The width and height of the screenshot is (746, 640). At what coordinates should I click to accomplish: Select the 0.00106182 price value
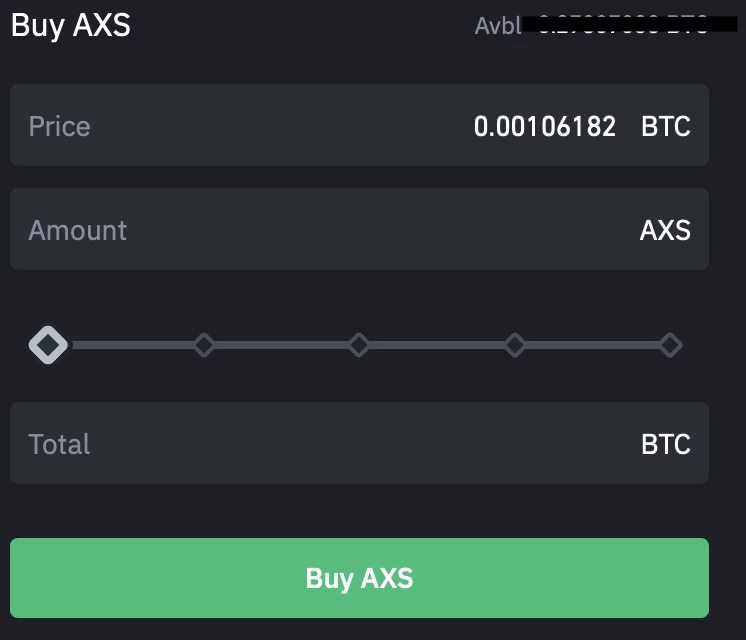tap(545, 126)
